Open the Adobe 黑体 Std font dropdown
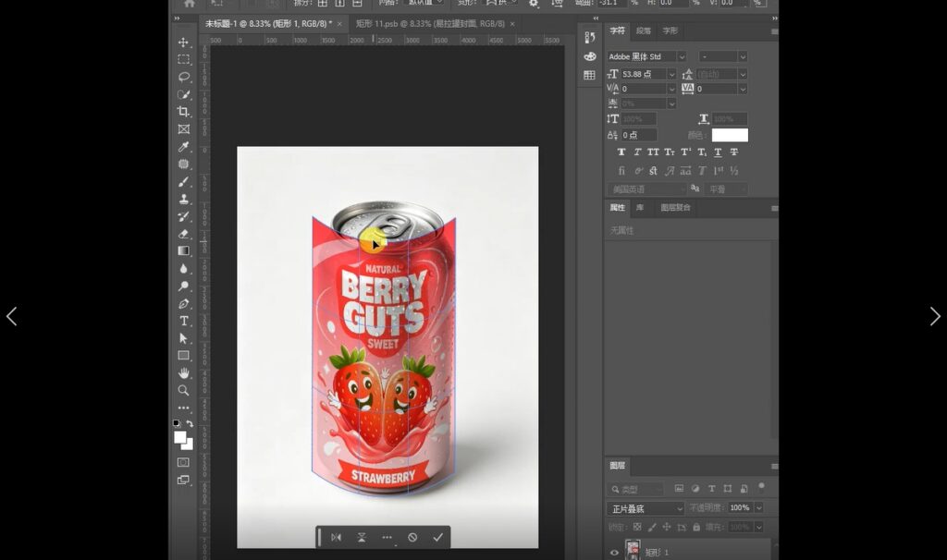 (x=682, y=56)
